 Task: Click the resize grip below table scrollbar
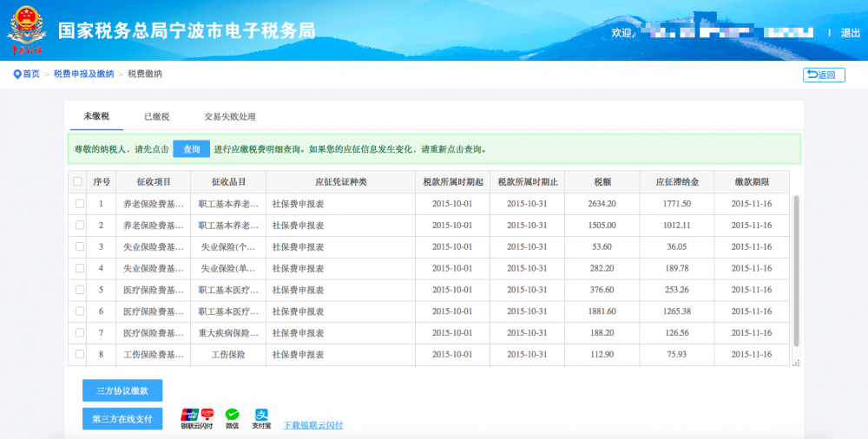(x=796, y=364)
